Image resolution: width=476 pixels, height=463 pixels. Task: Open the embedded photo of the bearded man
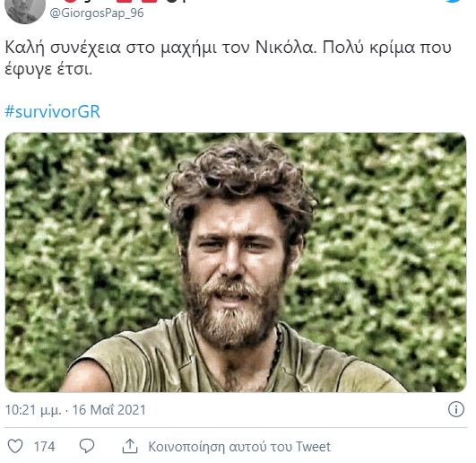pos(236,262)
